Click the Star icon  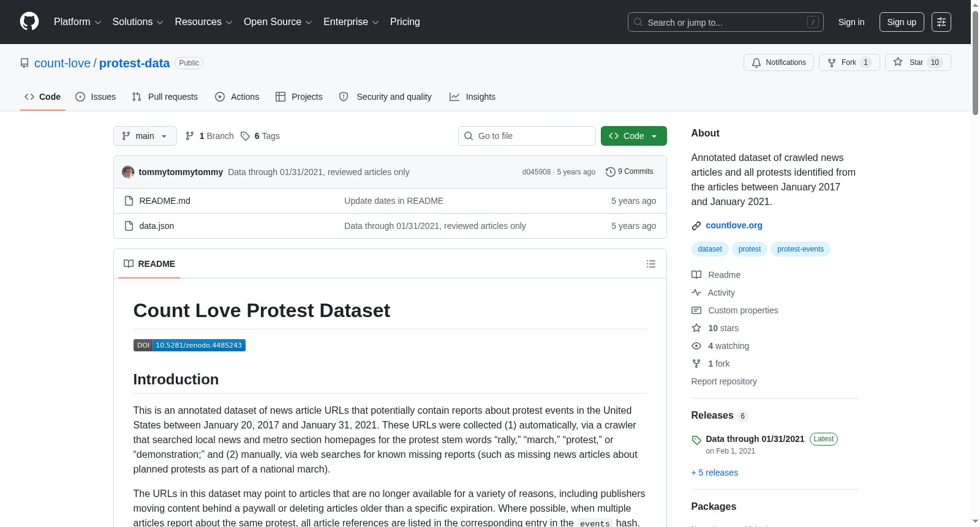(x=898, y=62)
